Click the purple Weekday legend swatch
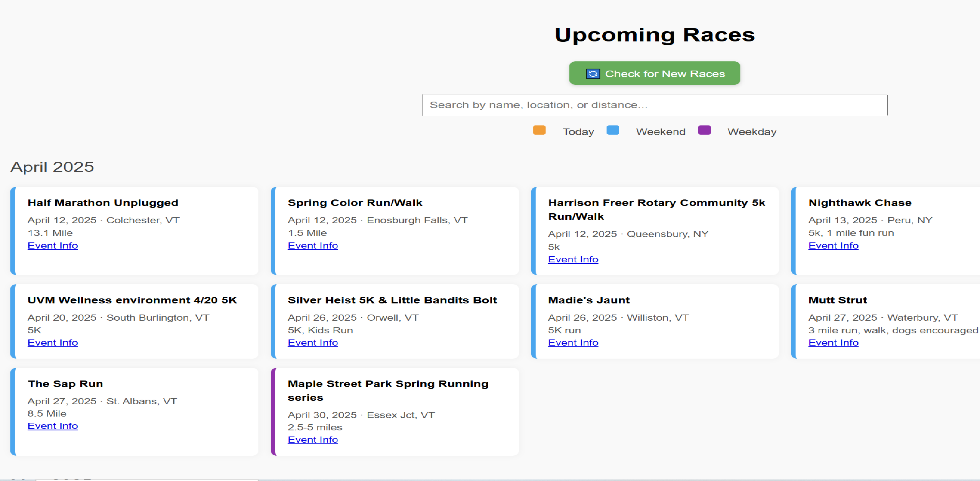This screenshot has height=481, width=980. (704, 130)
